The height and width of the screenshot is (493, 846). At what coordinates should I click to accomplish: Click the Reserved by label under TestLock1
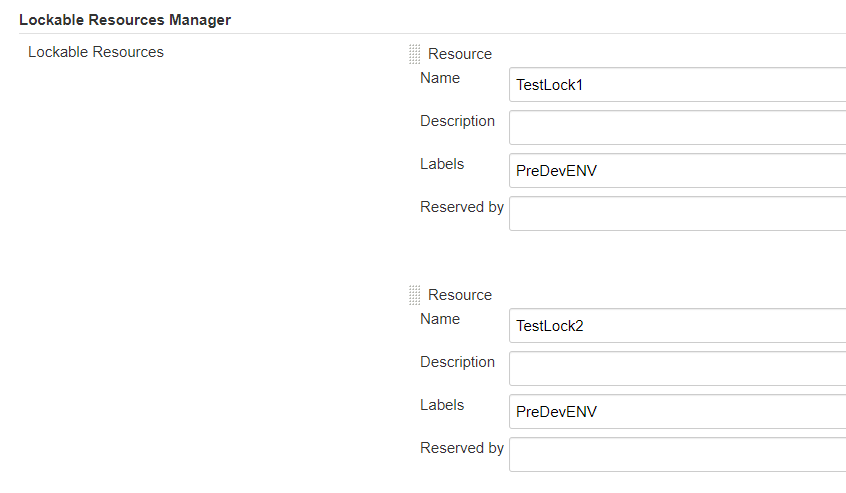click(462, 207)
